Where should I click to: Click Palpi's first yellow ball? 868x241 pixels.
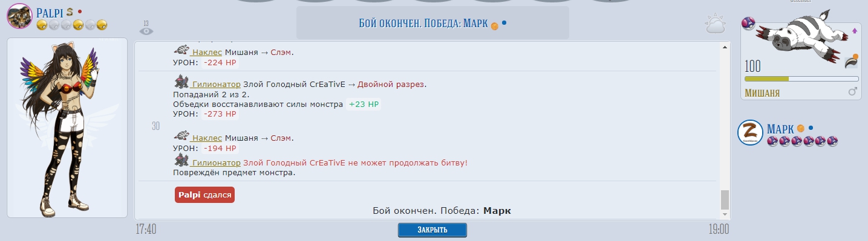[x=42, y=25]
